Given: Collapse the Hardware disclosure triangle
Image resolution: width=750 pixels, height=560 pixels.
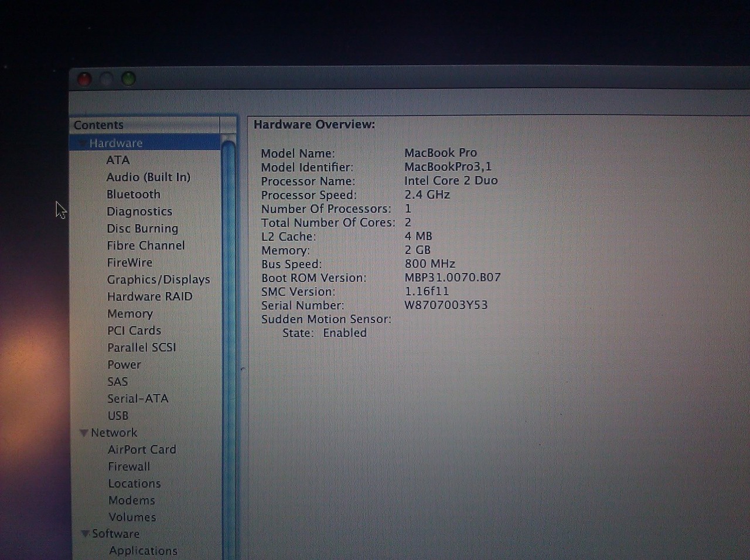Looking at the screenshot, I should point(82,144).
